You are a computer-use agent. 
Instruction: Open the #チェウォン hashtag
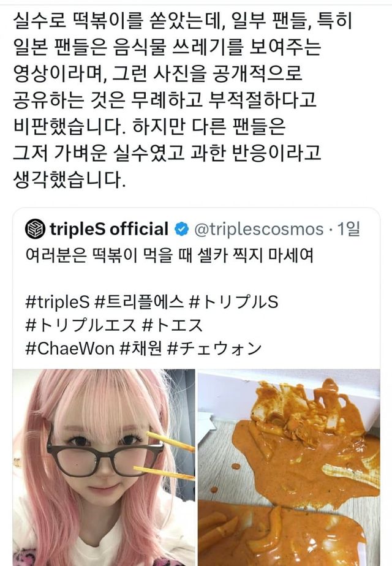pyautogui.click(x=215, y=349)
